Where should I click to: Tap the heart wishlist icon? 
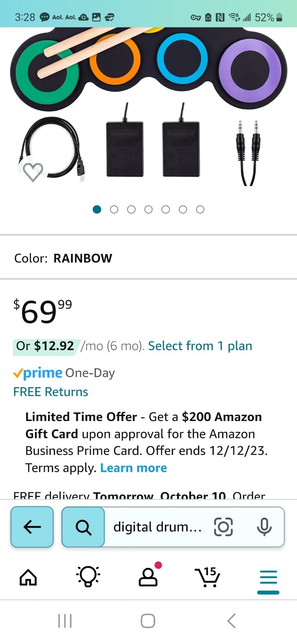coord(33,172)
